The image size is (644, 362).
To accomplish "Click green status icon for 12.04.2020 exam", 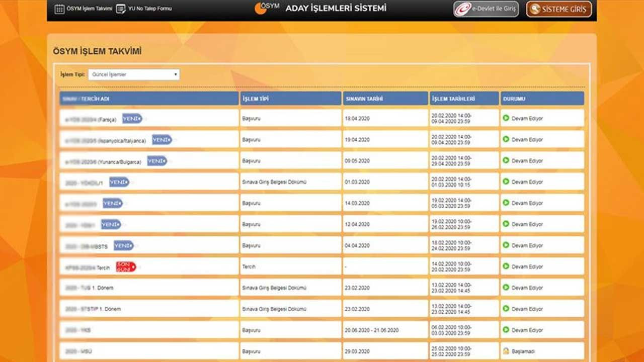I will 506,224.
